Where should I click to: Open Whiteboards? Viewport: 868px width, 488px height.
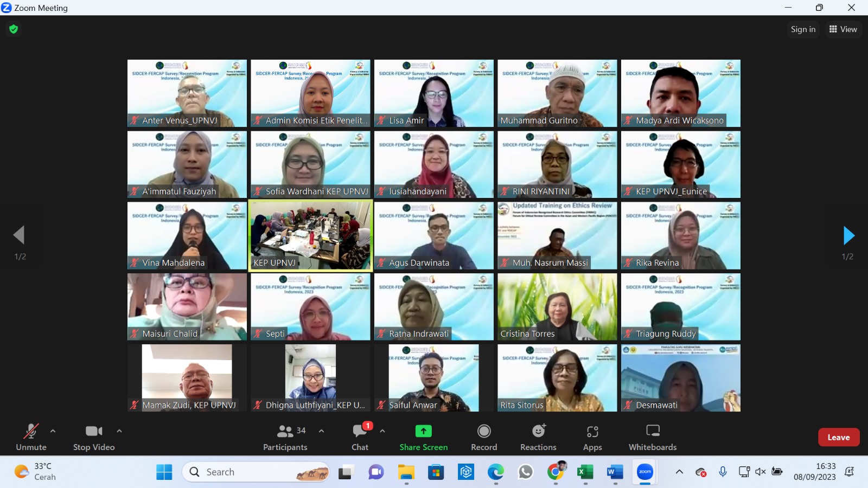tap(653, 438)
